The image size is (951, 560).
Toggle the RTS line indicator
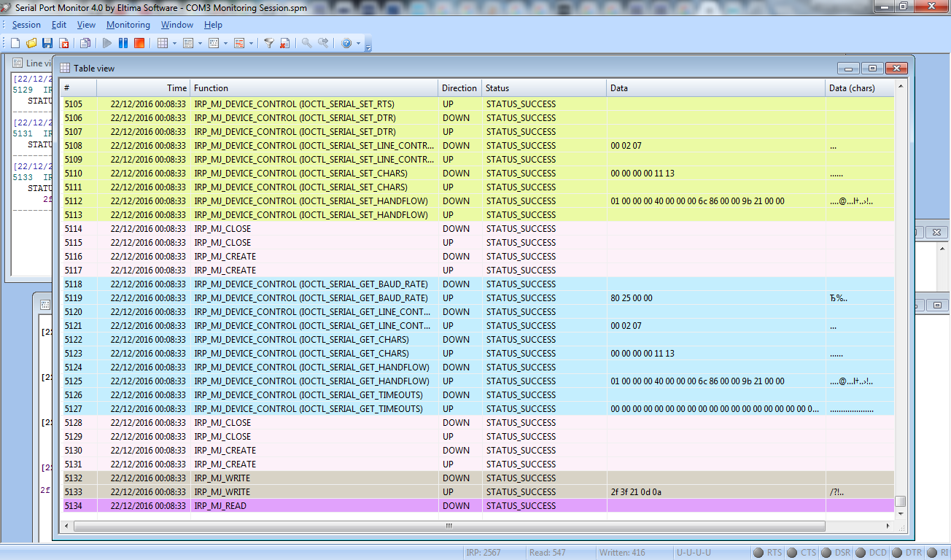coord(758,553)
